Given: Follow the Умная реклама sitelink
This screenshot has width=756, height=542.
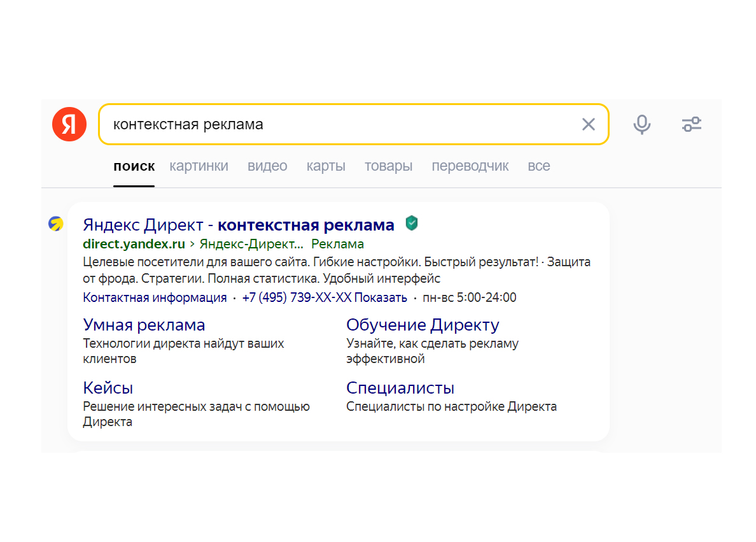Looking at the screenshot, I should pos(144,325).
